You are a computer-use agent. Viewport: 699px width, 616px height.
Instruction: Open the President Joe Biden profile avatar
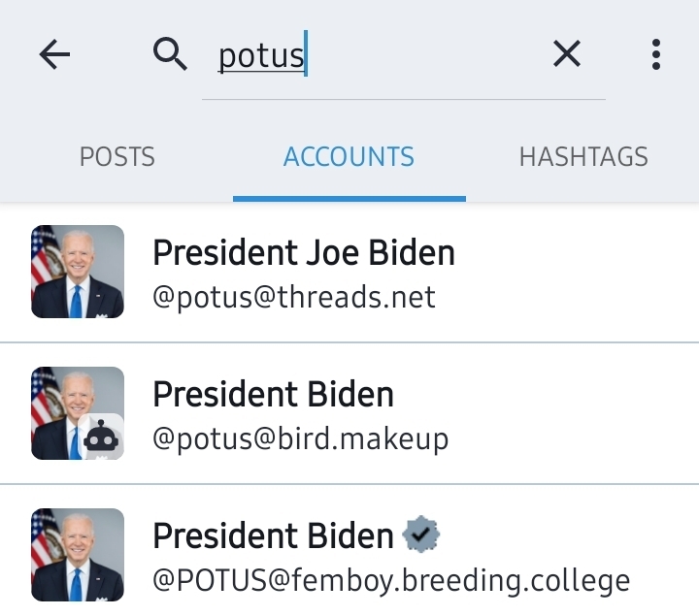tap(78, 272)
